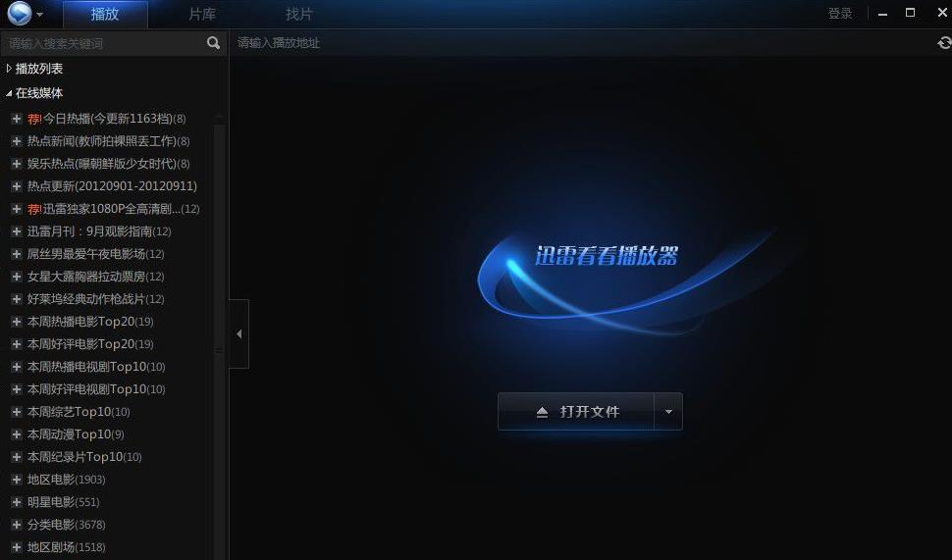Screen dimensions: 952x560
Task: Minimize the player window
Action: pyautogui.click(x=882, y=14)
